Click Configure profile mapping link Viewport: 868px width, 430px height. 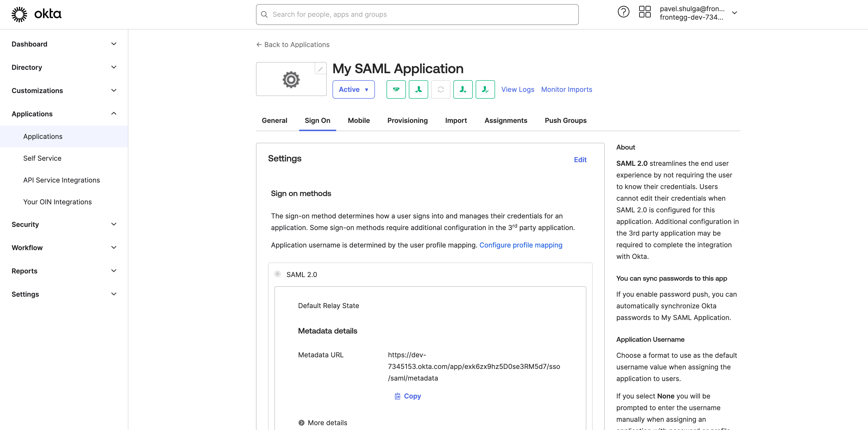(x=521, y=245)
